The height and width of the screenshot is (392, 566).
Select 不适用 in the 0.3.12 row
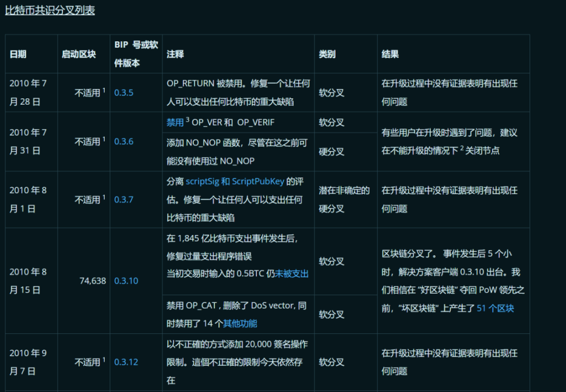tap(90, 362)
